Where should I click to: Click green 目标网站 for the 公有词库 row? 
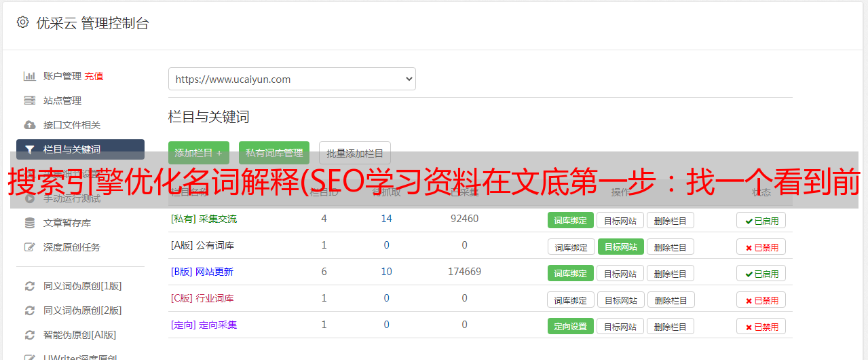pyautogui.click(x=620, y=247)
